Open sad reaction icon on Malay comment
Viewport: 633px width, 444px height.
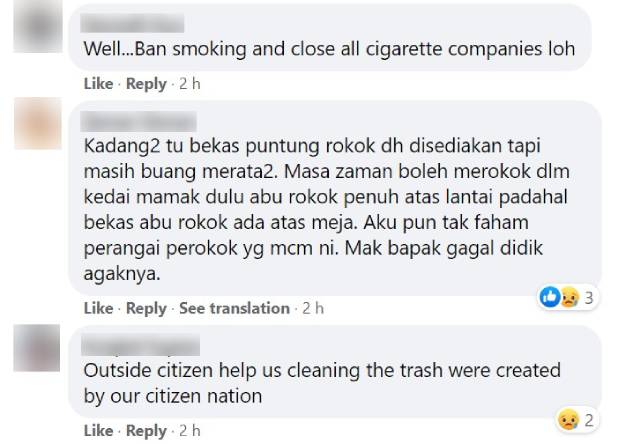pyautogui.click(x=570, y=298)
